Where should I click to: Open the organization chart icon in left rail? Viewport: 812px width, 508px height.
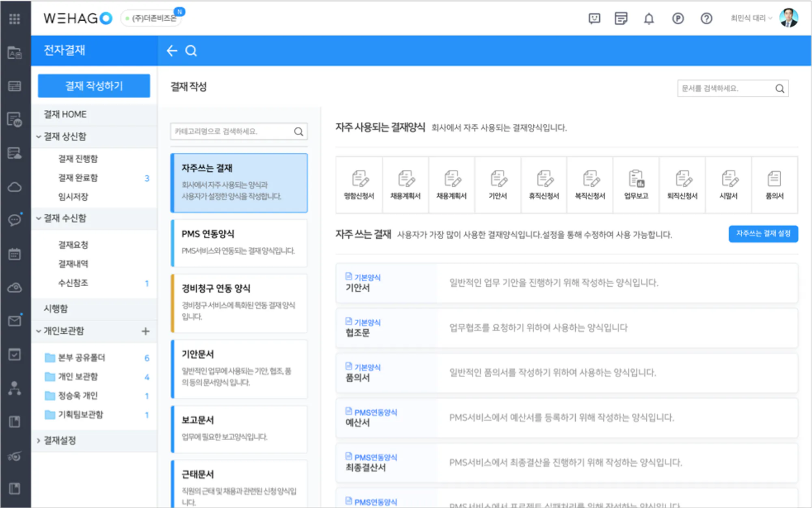[x=15, y=389]
